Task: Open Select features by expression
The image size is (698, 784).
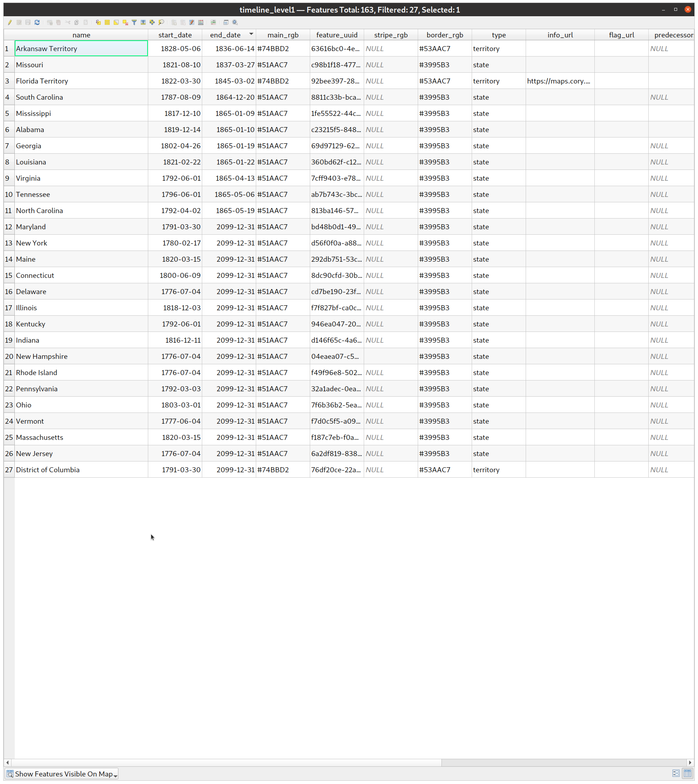Action: pyautogui.click(x=98, y=22)
